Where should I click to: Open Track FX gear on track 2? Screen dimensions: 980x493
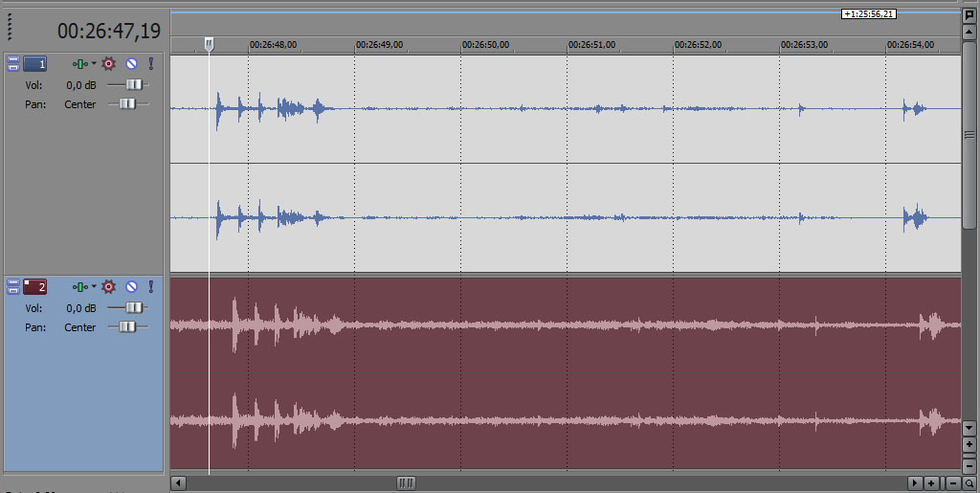click(109, 287)
